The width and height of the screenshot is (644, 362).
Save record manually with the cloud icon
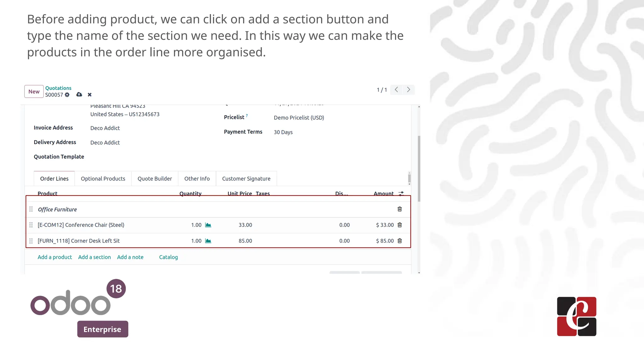tap(79, 94)
